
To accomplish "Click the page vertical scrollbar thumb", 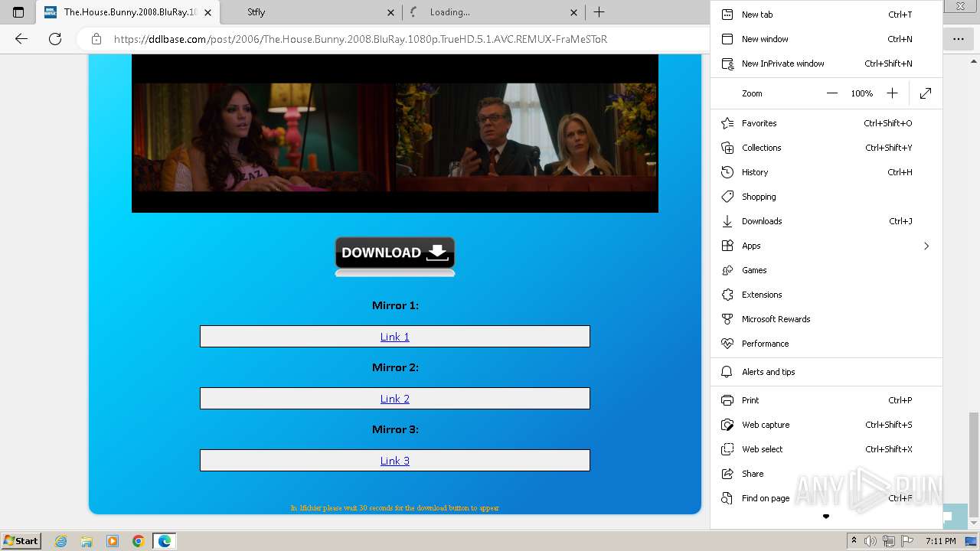I will pyautogui.click(x=973, y=465).
